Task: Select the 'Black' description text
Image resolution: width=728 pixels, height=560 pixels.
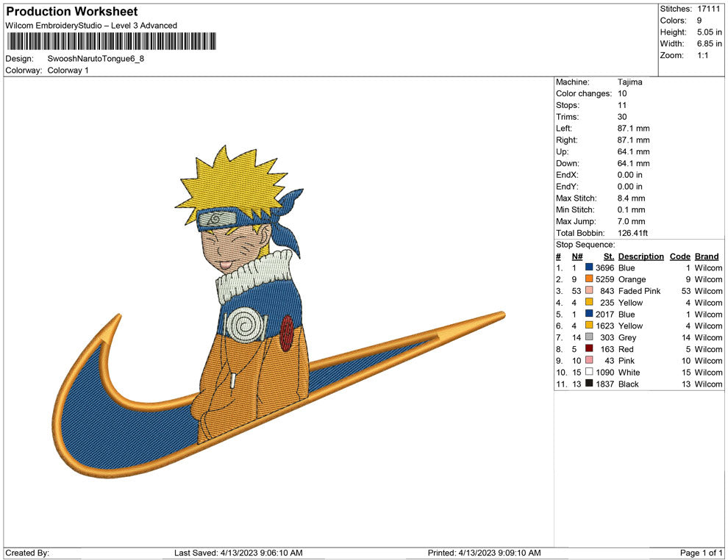Action: (629, 384)
